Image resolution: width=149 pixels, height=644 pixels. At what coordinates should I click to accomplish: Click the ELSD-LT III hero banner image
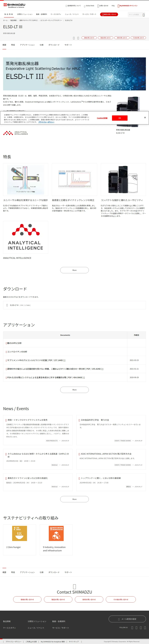[x=74, y=74]
